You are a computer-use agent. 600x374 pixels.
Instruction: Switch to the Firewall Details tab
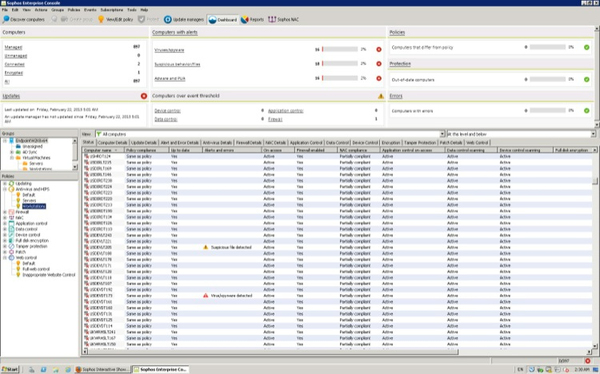[x=249, y=142]
